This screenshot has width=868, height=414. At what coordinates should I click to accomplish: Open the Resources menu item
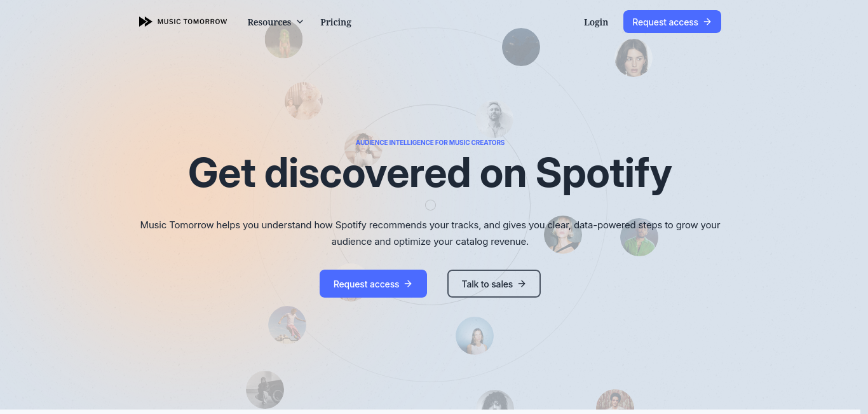(269, 22)
